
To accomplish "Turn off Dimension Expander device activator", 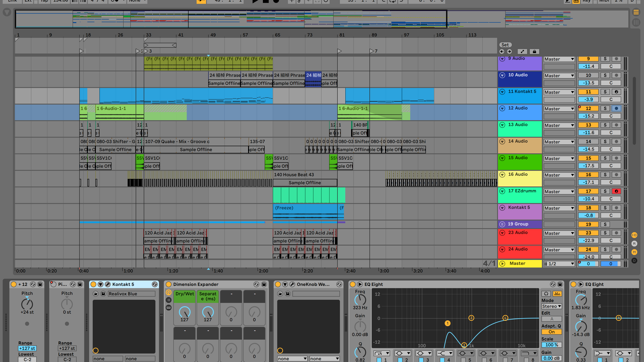I will pos(169,284).
